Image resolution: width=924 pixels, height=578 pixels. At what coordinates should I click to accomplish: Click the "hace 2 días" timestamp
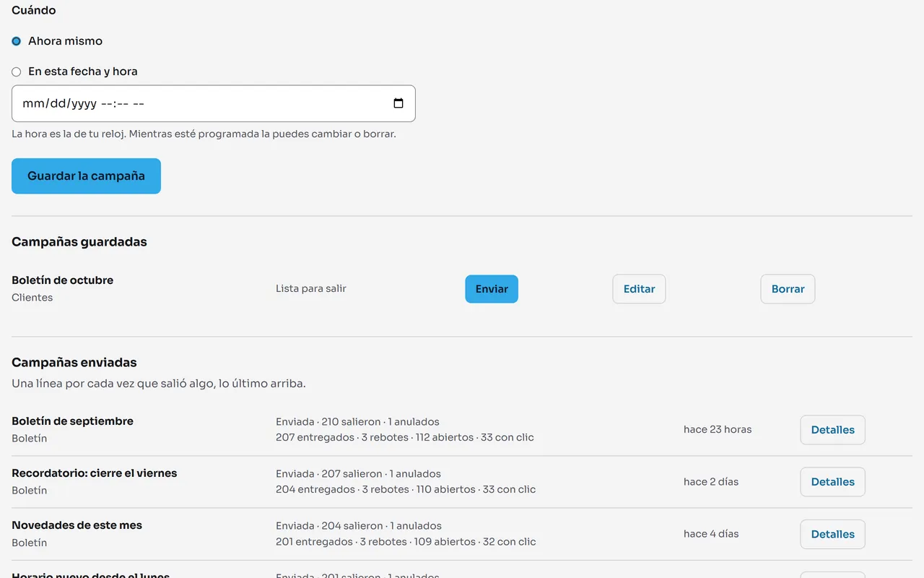click(711, 481)
